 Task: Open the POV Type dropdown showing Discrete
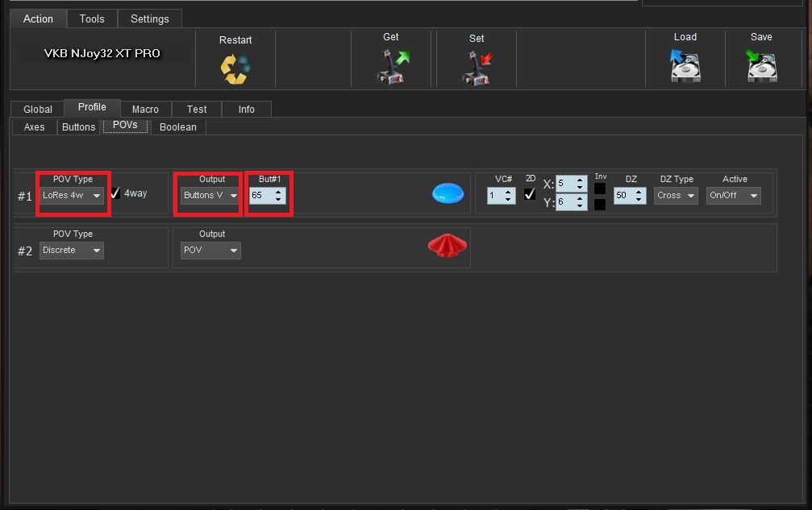pos(72,251)
